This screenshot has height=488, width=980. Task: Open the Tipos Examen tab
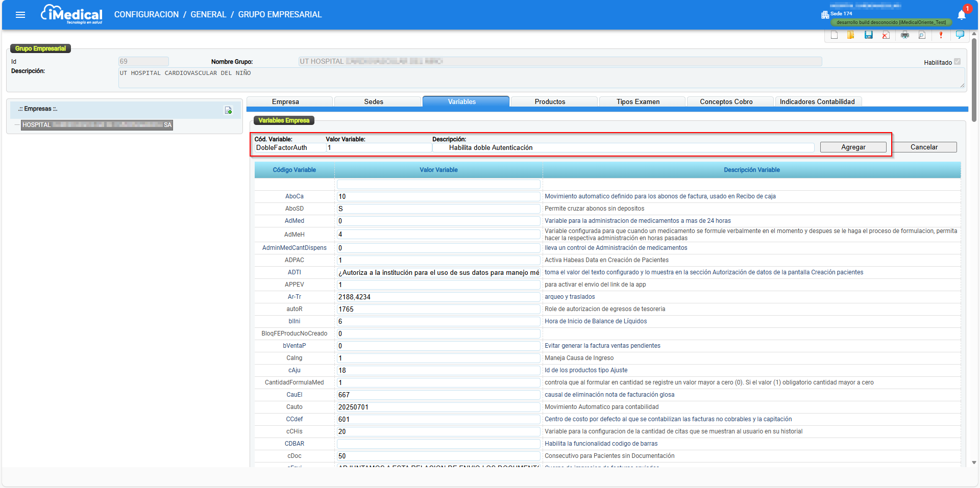click(638, 101)
